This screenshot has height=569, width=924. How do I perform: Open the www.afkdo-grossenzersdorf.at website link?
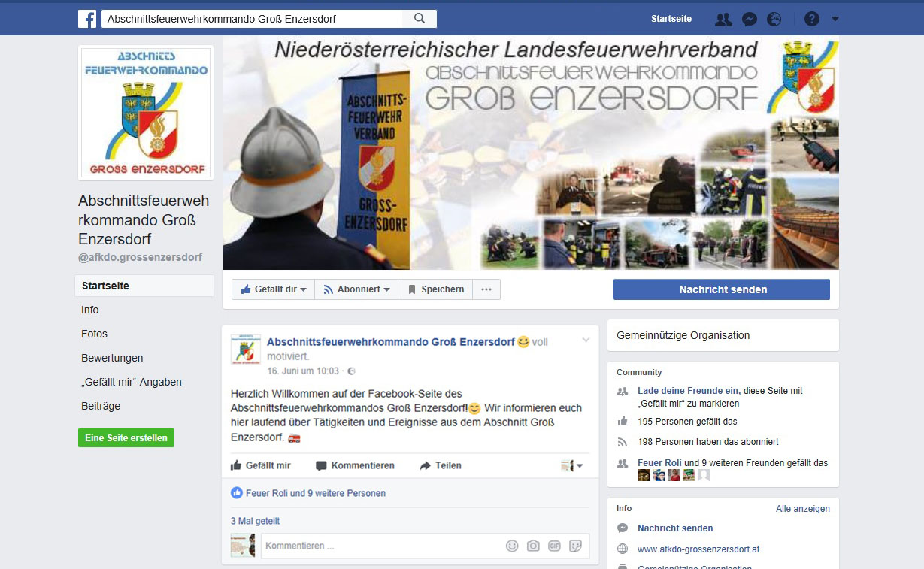[700, 549]
